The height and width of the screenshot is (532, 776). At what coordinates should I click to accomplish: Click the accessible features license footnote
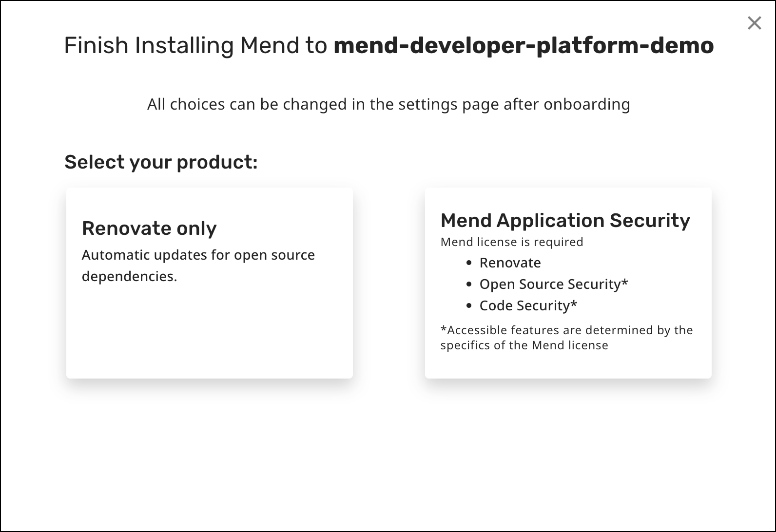(x=566, y=338)
